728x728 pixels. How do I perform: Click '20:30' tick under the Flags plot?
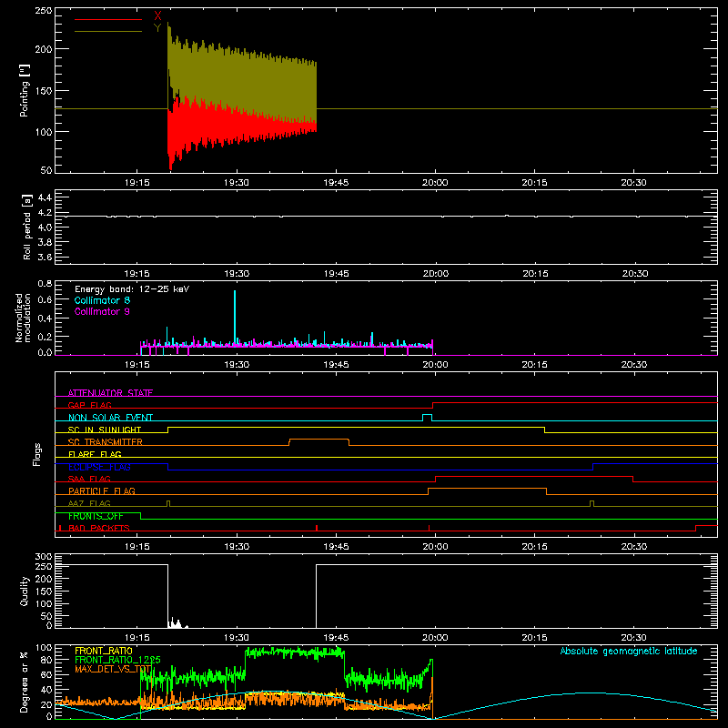(x=633, y=547)
